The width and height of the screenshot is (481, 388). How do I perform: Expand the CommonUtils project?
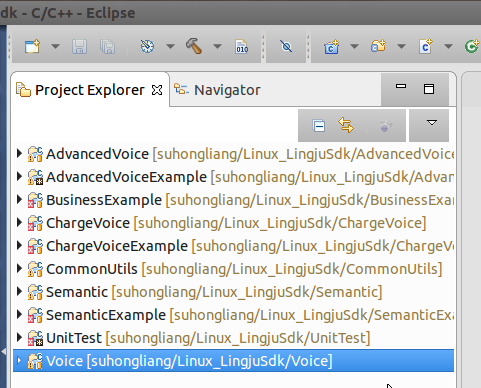tap(19, 268)
